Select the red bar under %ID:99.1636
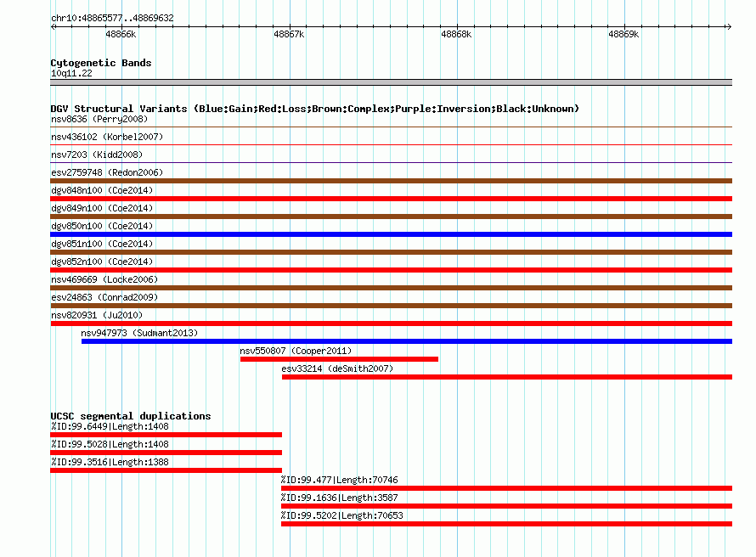756x557 pixels. [507, 506]
